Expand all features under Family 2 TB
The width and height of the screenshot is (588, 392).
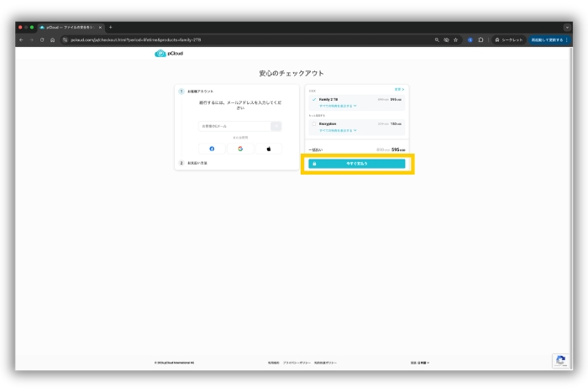(338, 106)
